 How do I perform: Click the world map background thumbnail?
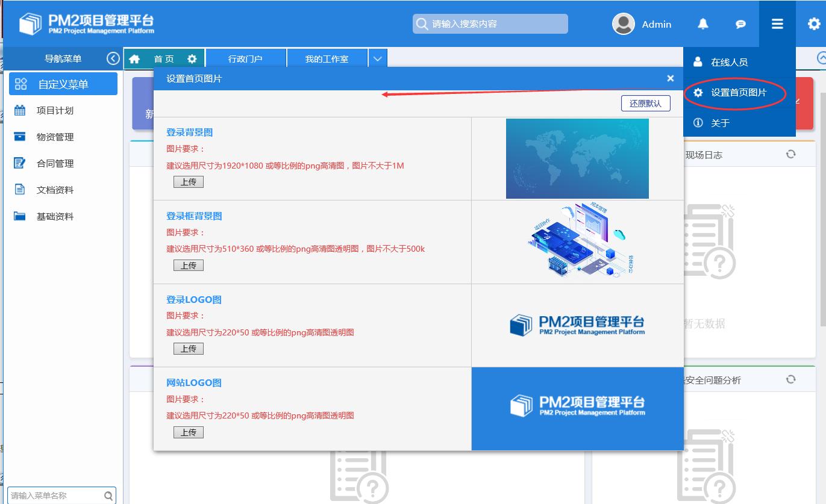click(577, 158)
